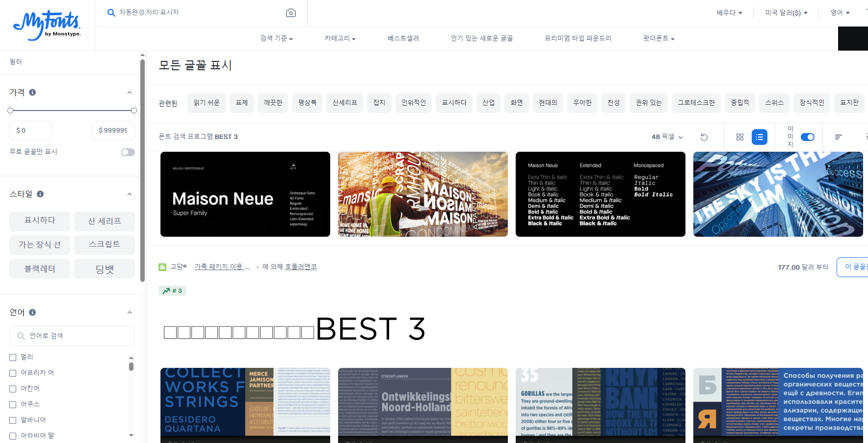
Task: Click the green ampersand family icon
Action: (162, 267)
